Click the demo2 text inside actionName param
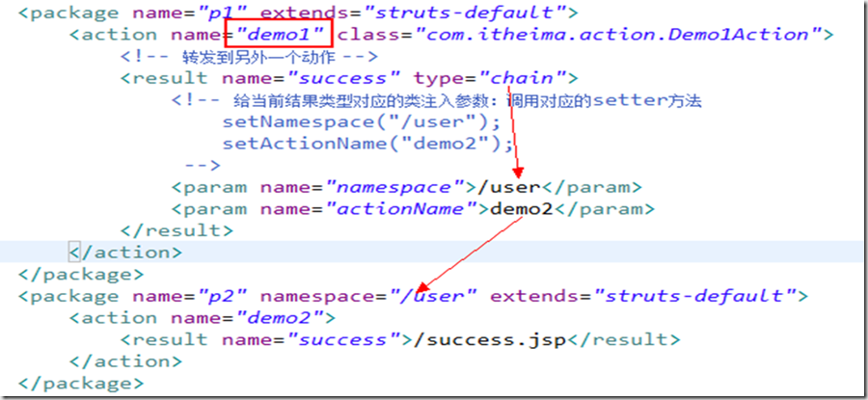 (522, 209)
